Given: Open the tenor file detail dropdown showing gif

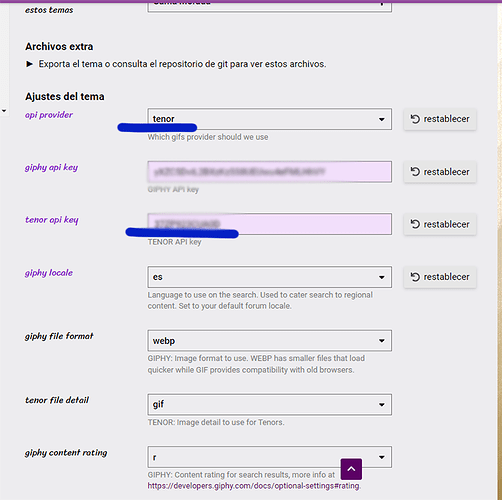Looking at the screenshot, I should coord(269,404).
